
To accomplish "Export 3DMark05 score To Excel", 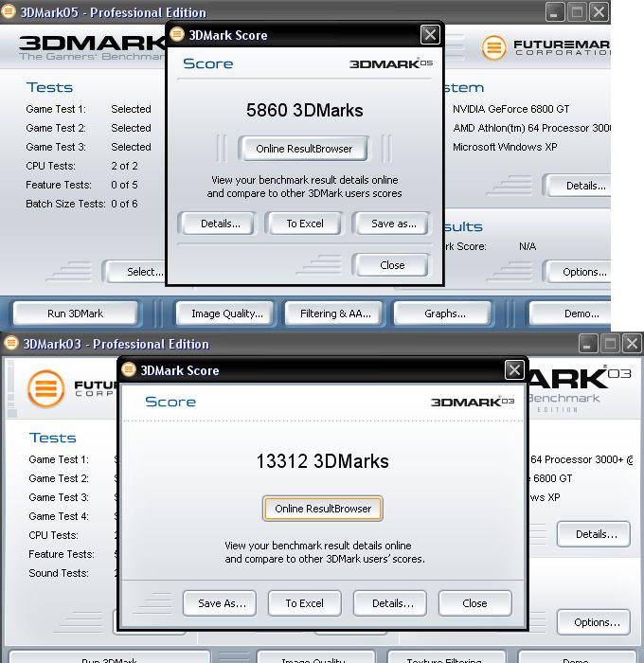I will [x=304, y=224].
